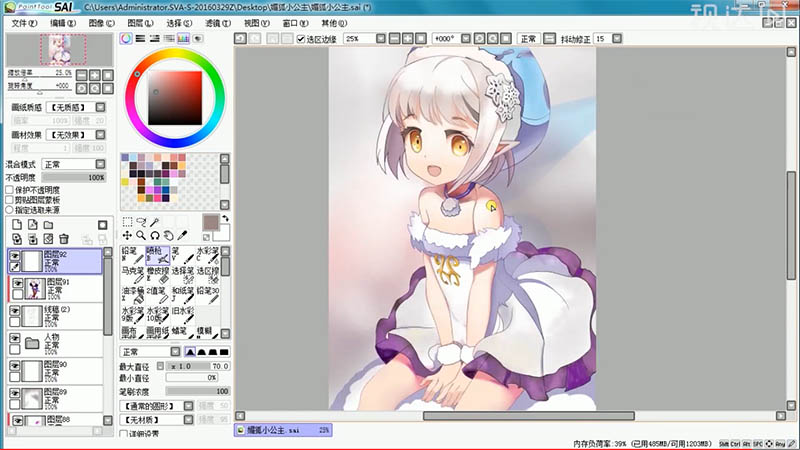This screenshot has width=800, height=450.
Task: Open 无材质 brush texture dropdown
Action: point(188,420)
